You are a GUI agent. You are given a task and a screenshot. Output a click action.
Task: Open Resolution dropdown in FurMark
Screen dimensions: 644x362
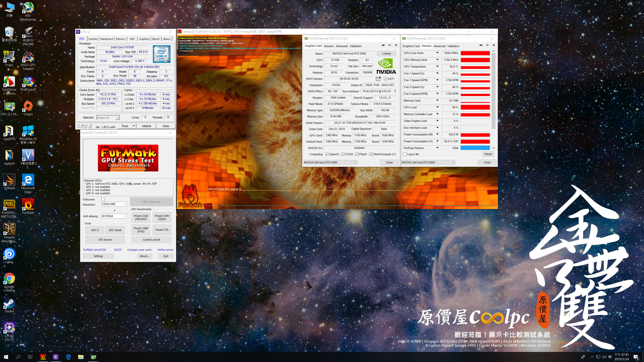tap(115, 204)
